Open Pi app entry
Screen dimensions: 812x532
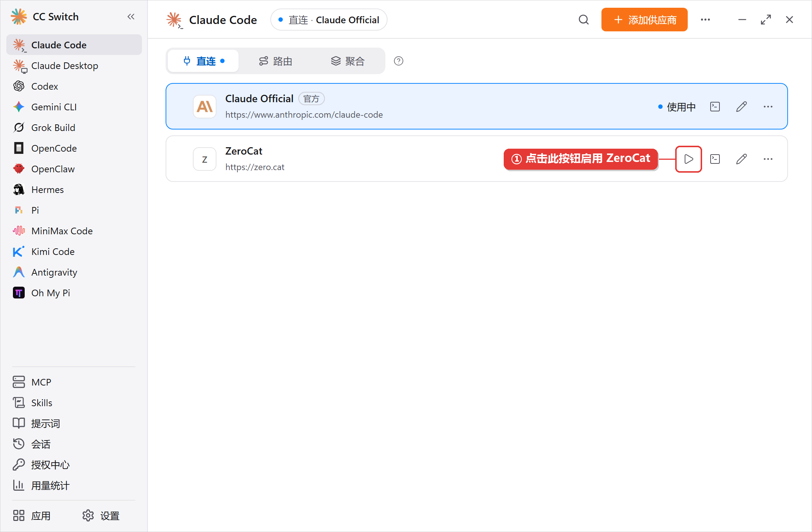74,210
